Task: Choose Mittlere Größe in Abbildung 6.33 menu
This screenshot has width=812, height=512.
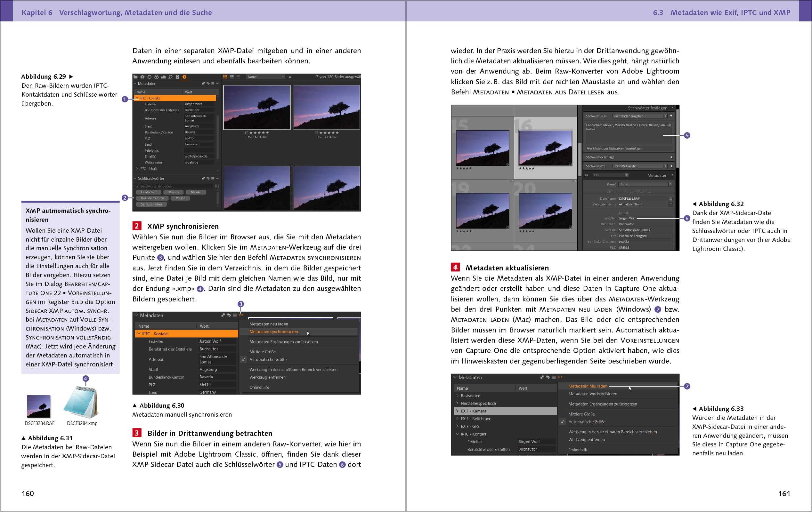Action: click(582, 414)
